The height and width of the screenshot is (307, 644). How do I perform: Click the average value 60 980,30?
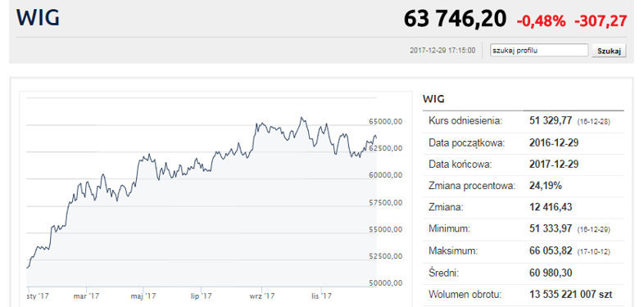pyautogui.click(x=551, y=273)
